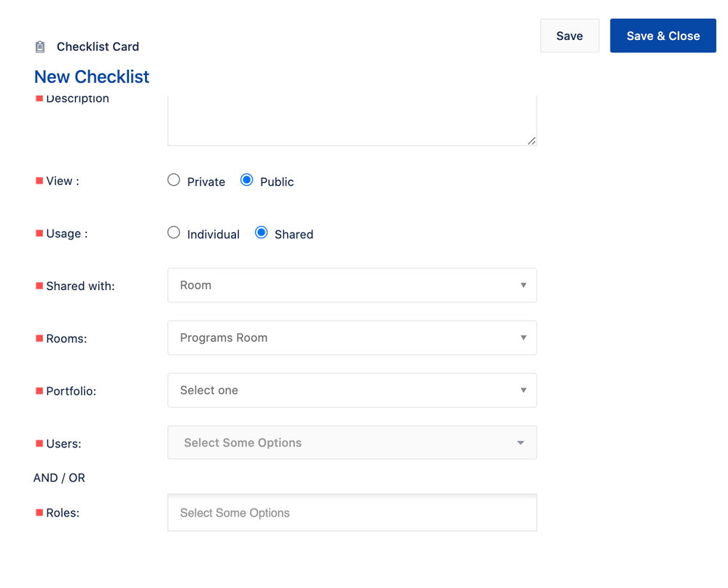The height and width of the screenshot is (588, 728).
Task: Choose the Individual usage option
Action: (173, 232)
